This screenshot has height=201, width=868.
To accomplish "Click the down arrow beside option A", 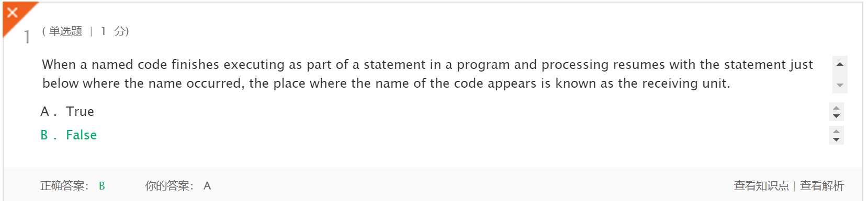I will point(836,116).
